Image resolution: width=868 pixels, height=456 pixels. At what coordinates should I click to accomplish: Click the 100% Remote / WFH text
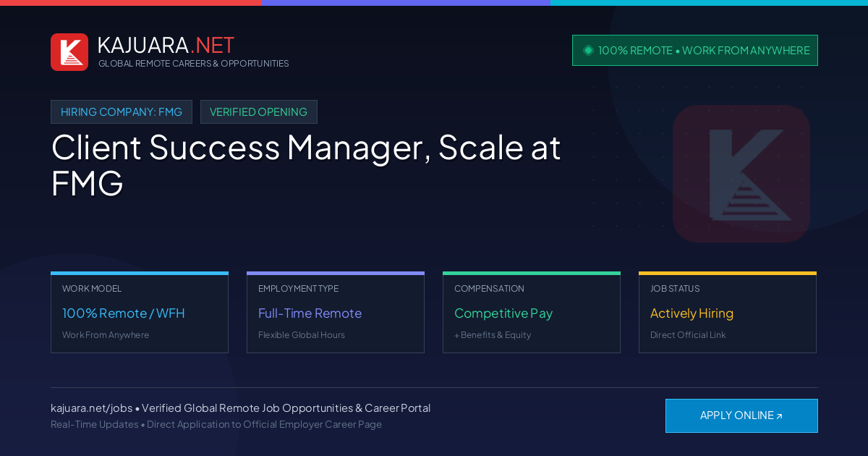coord(124,313)
